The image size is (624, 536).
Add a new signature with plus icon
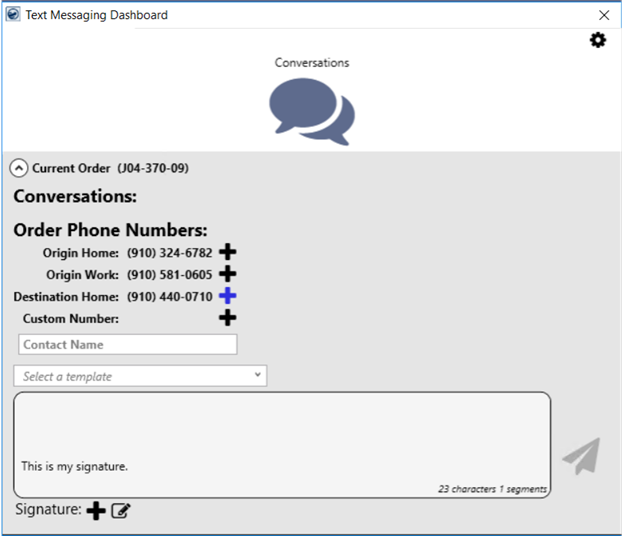96,511
